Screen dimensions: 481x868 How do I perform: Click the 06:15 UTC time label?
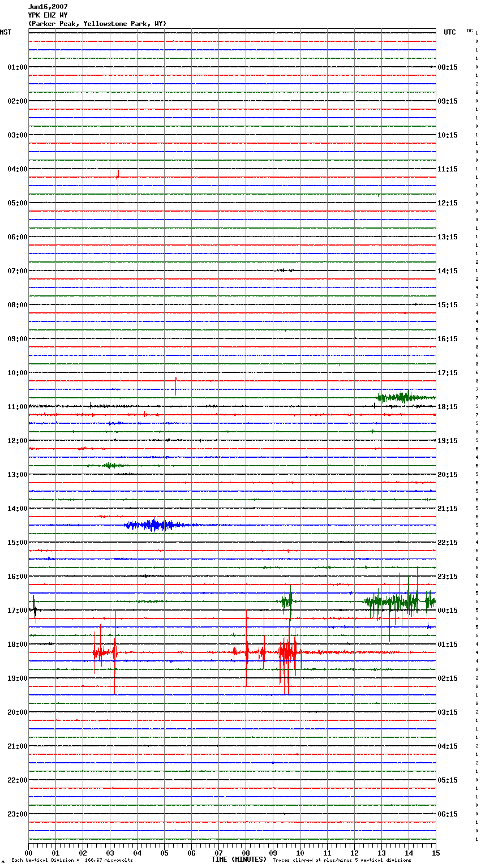click(448, 814)
